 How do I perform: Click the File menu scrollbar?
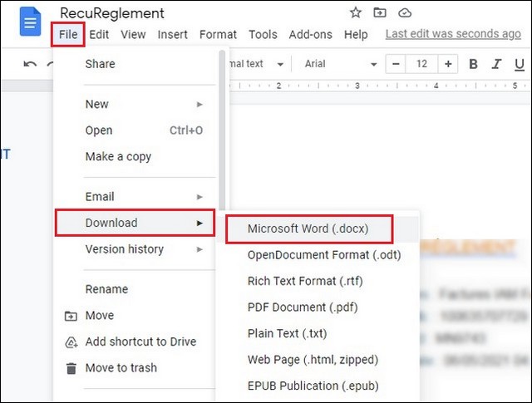(222, 130)
